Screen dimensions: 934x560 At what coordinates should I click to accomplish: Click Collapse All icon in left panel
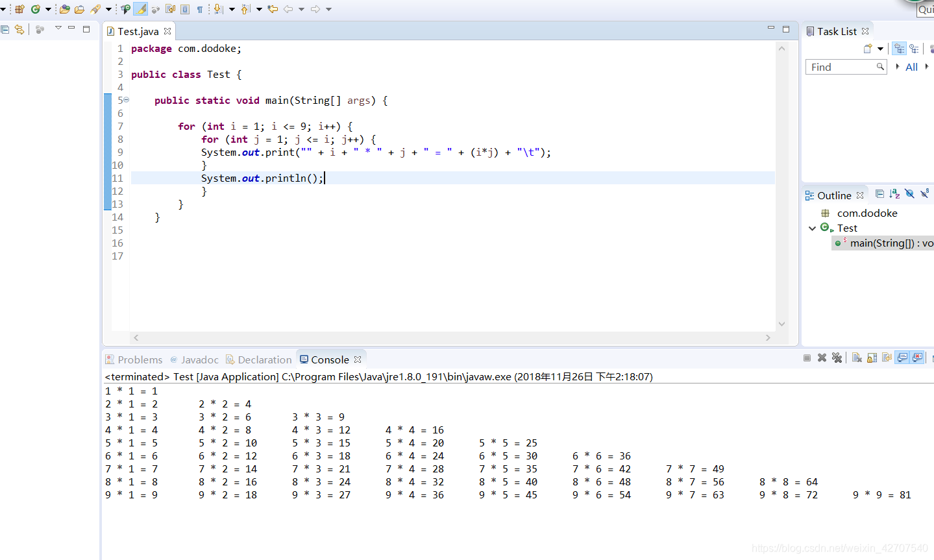pyautogui.click(x=5, y=29)
